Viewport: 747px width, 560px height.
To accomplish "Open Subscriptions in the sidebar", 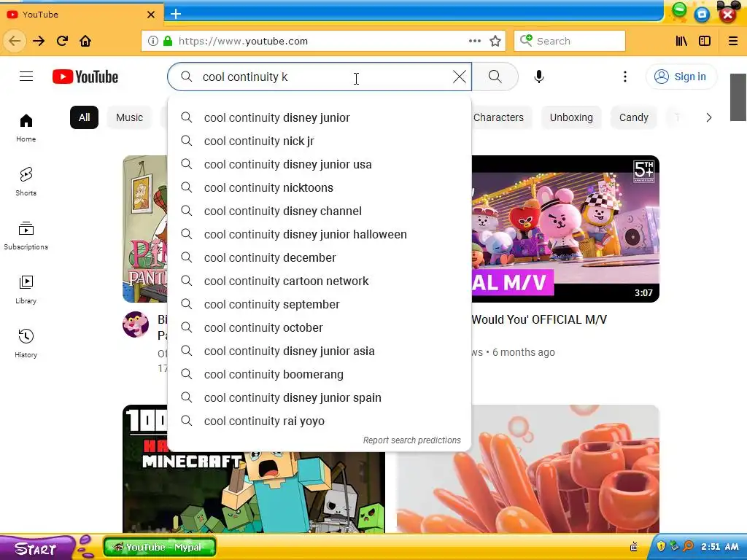I will point(26,236).
